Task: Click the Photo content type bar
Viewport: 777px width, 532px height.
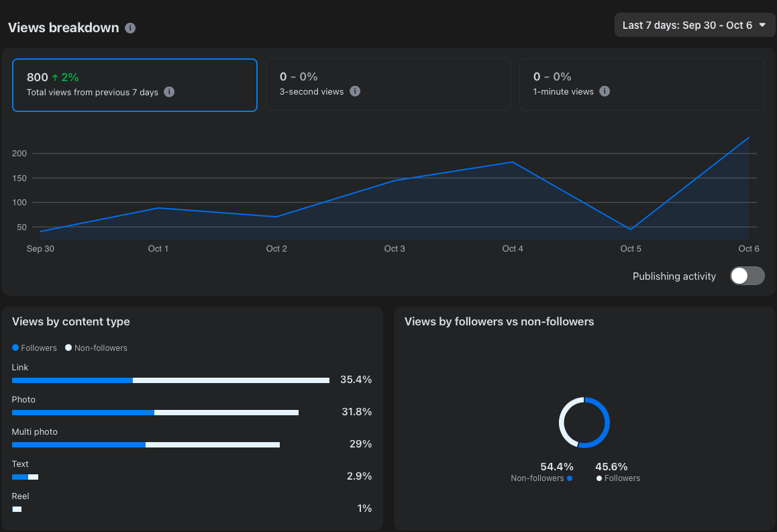Action: 155,413
